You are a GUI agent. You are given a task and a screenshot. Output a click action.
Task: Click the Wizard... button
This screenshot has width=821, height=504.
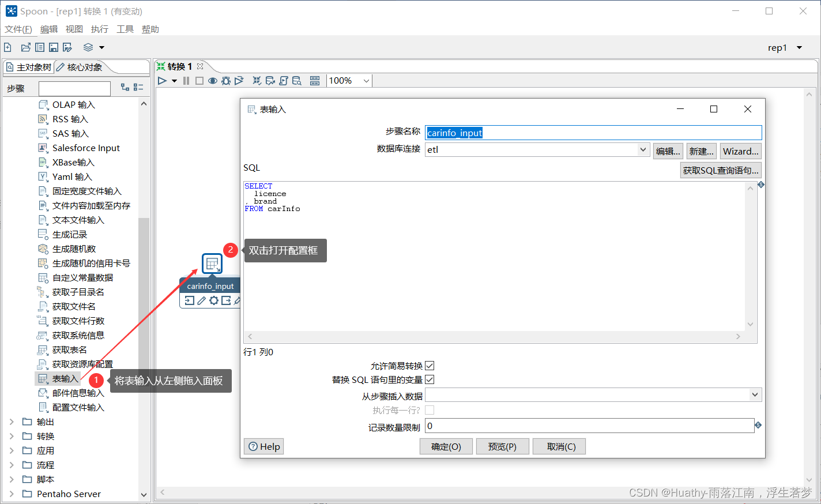tap(741, 151)
